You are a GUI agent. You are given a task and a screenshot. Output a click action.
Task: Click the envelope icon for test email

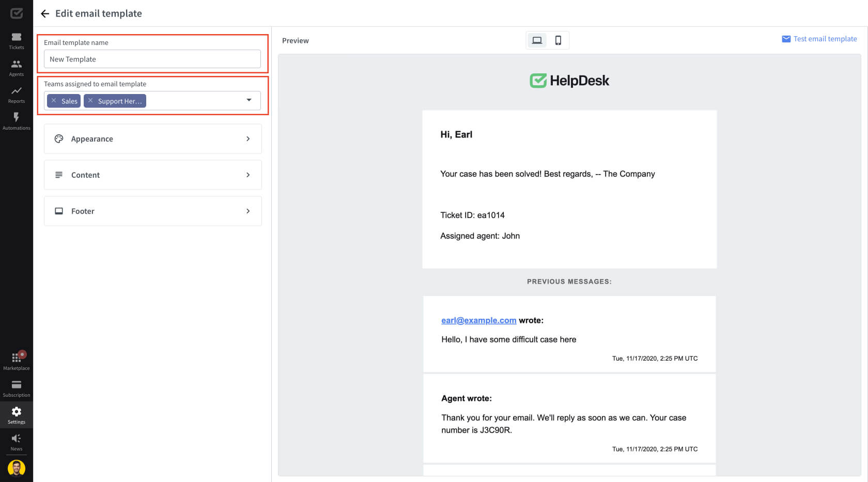[786, 39]
